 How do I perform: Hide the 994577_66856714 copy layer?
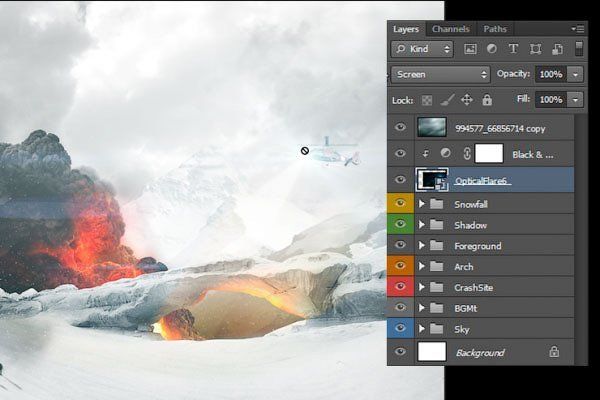[400, 127]
